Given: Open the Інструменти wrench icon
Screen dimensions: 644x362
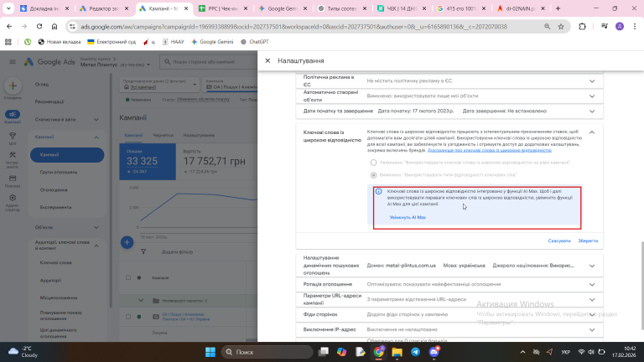Looking at the screenshot, I should pyautogui.click(x=13, y=155).
